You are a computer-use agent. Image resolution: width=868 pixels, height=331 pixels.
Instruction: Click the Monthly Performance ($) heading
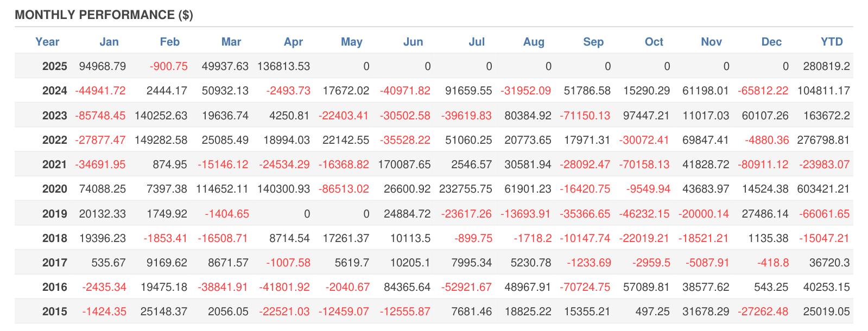104,15
